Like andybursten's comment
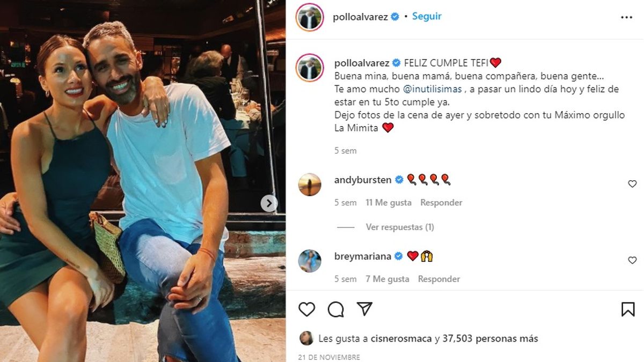 pos(632,184)
